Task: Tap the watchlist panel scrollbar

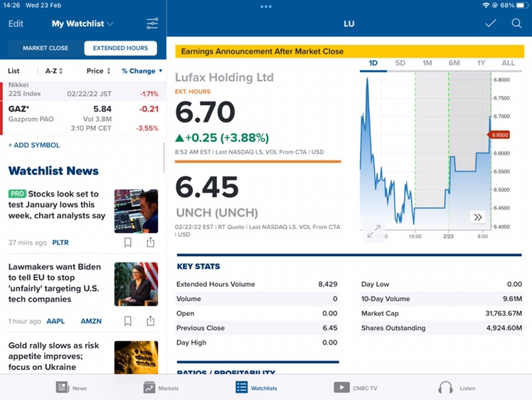Action: coord(164,157)
